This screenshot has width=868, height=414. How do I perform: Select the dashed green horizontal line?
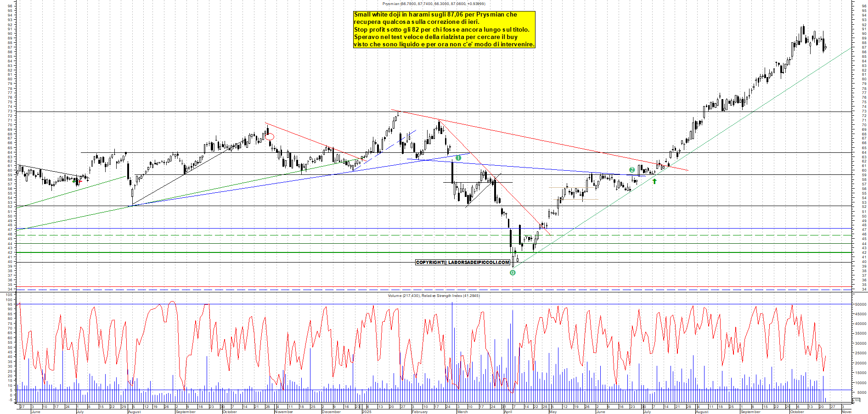point(276,235)
